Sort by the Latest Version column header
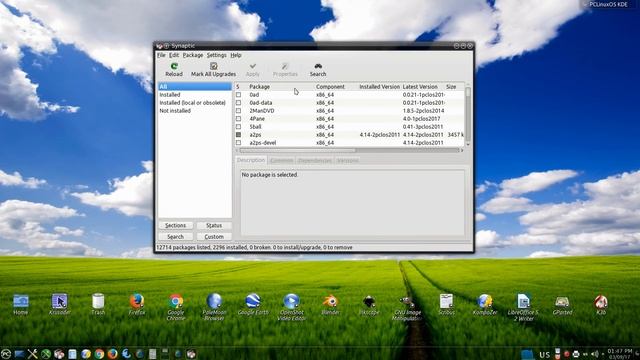640x360 pixels. (x=422, y=87)
